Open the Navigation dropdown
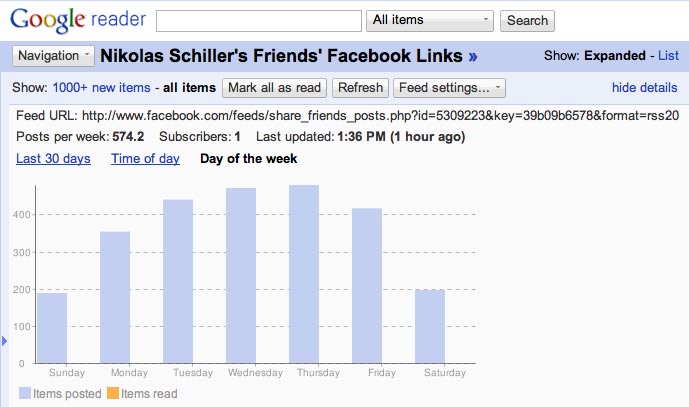The width and height of the screenshot is (689, 407). (53, 56)
